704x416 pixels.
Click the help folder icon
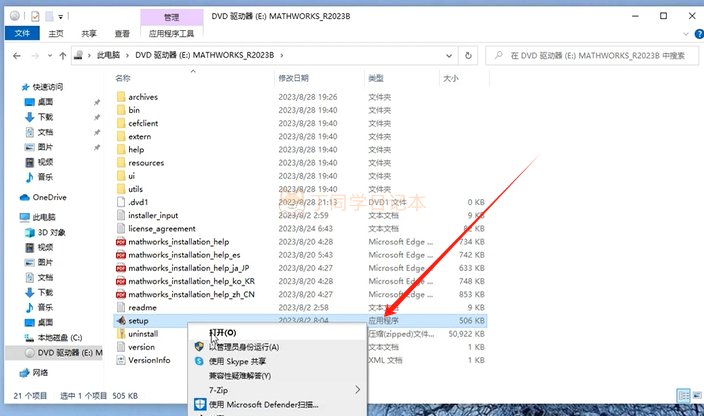121,149
